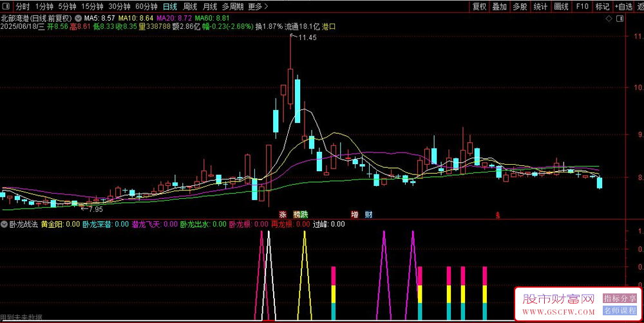Open the 卧龙战法 indicator dropdown arrow

click(5, 225)
